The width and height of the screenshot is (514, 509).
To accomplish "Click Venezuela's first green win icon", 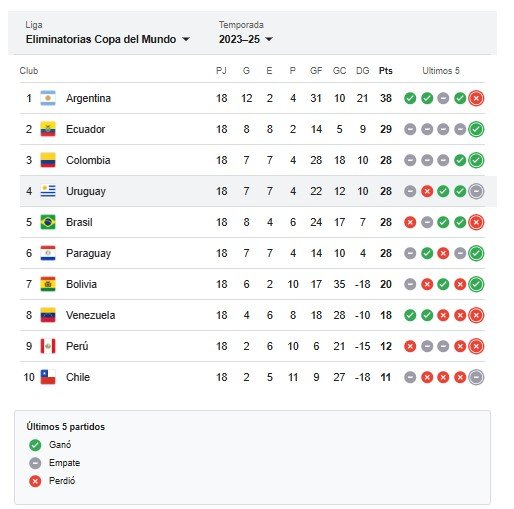I will (x=410, y=315).
